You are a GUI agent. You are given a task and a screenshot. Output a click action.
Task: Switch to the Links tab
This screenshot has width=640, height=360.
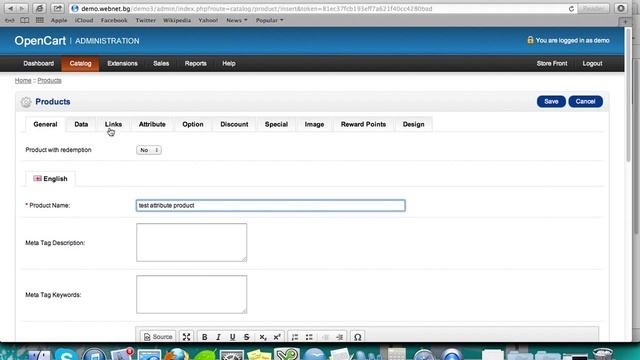pyautogui.click(x=113, y=124)
